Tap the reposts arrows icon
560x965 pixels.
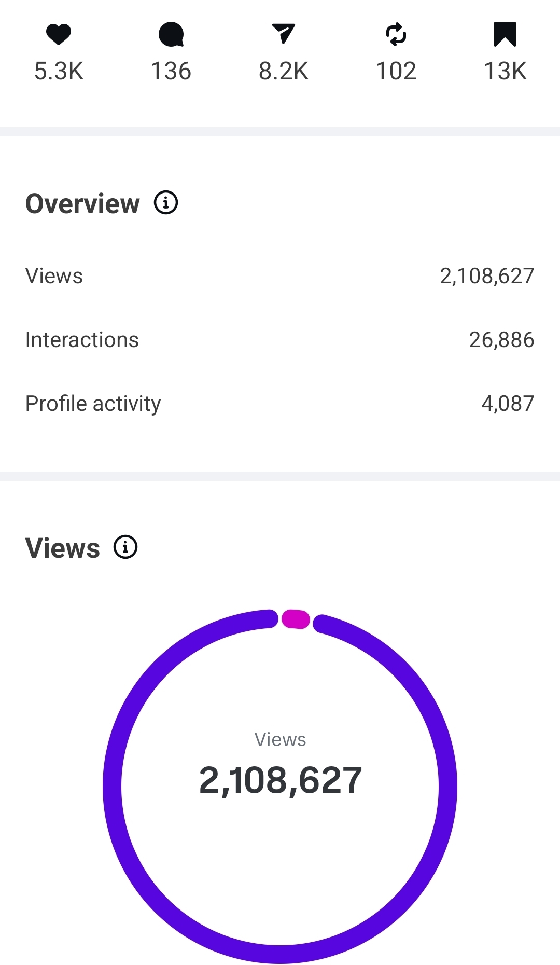pyautogui.click(x=396, y=34)
